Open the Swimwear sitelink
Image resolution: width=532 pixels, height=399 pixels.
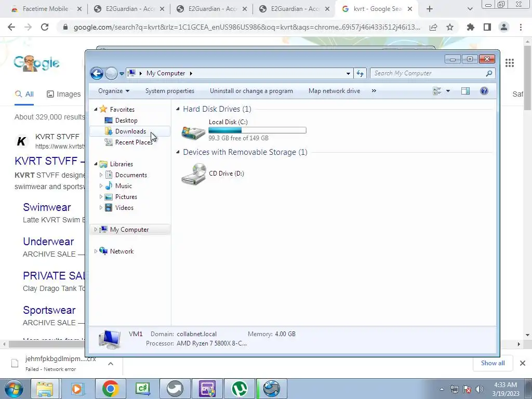click(47, 207)
